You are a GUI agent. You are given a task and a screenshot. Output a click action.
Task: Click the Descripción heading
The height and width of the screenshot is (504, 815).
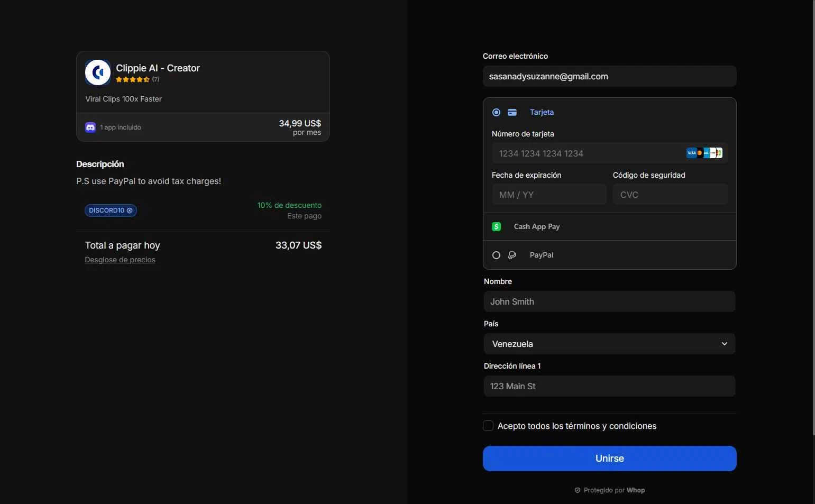pos(100,164)
